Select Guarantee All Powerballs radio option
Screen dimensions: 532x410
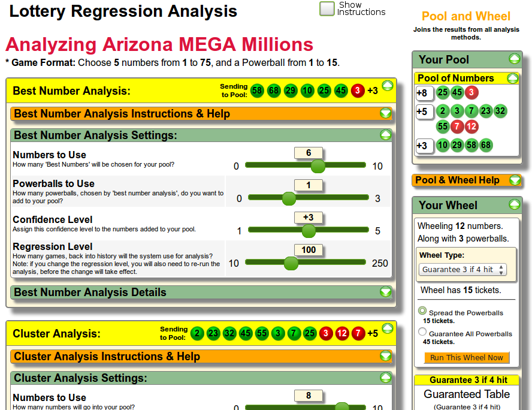(x=422, y=332)
